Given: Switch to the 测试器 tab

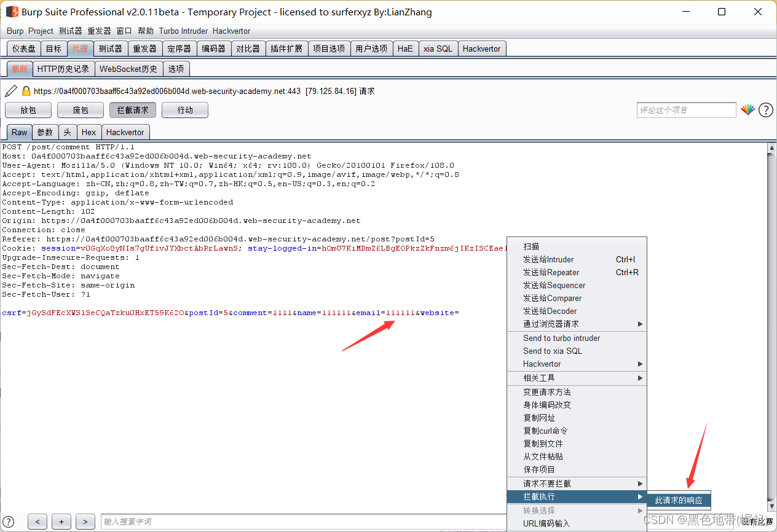Looking at the screenshot, I should coord(111,49).
